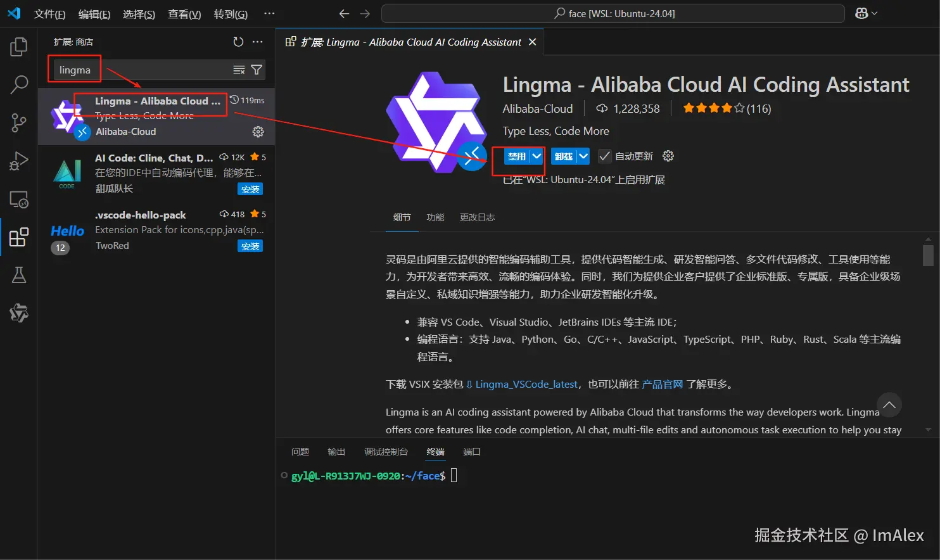The image size is (940, 560).
Task: Open manage gear for Lingma list item
Action: pos(258,132)
